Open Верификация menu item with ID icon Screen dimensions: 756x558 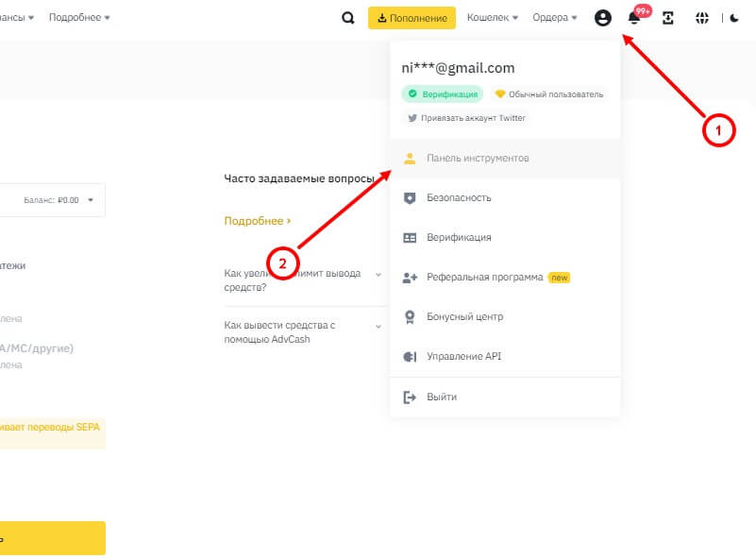click(x=459, y=238)
